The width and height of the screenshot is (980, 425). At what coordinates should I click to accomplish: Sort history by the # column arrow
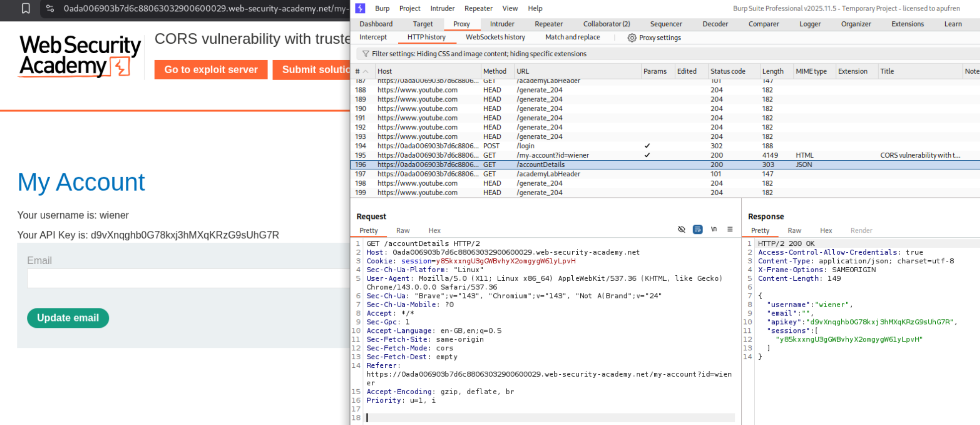click(365, 72)
